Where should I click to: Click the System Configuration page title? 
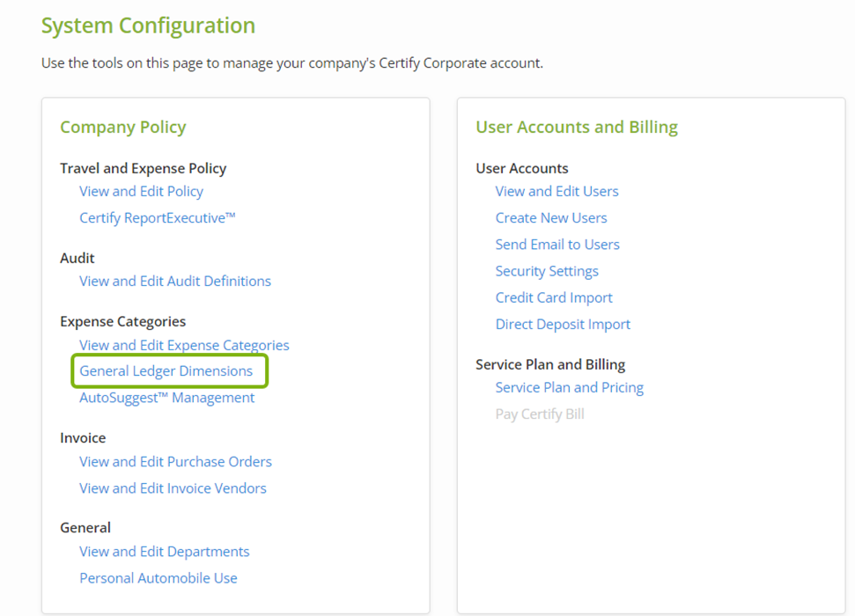click(x=148, y=26)
